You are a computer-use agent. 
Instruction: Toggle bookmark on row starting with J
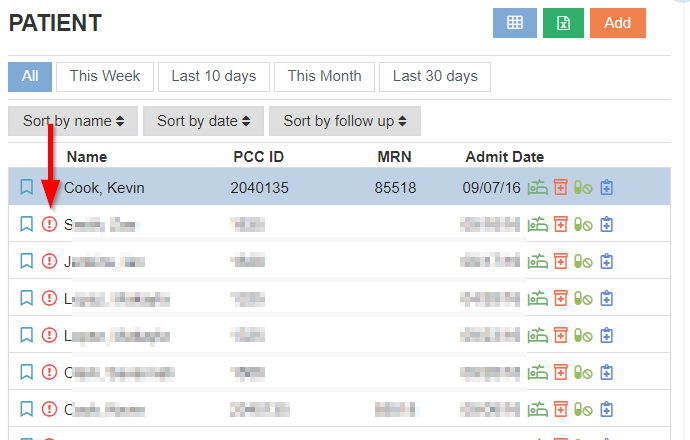tap(26, 261)
